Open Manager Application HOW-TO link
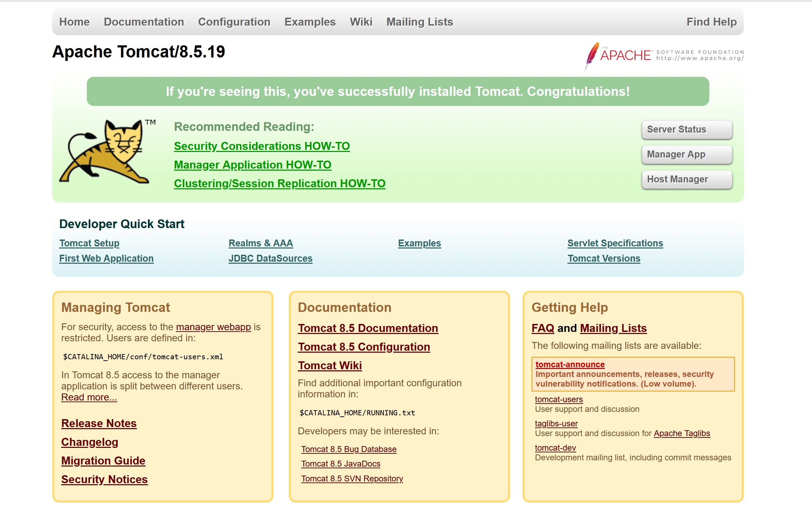The image size is (812, 515). (252, 165)
